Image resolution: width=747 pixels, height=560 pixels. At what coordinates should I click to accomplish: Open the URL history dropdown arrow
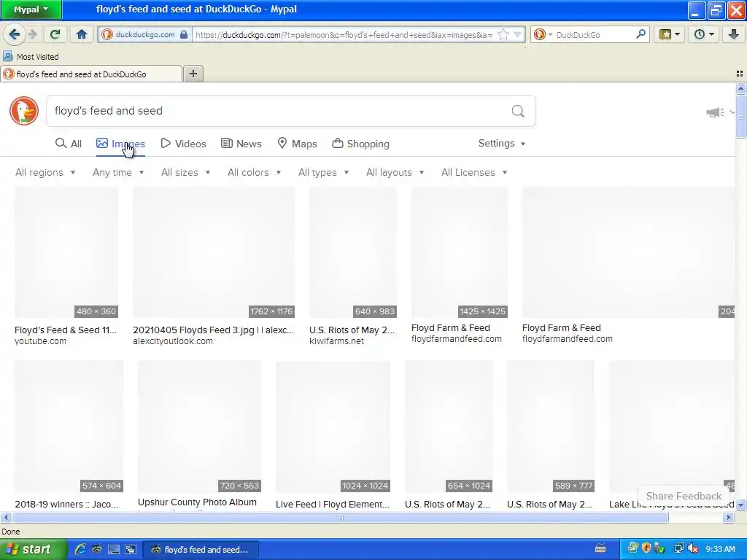(x=518, y=35)
